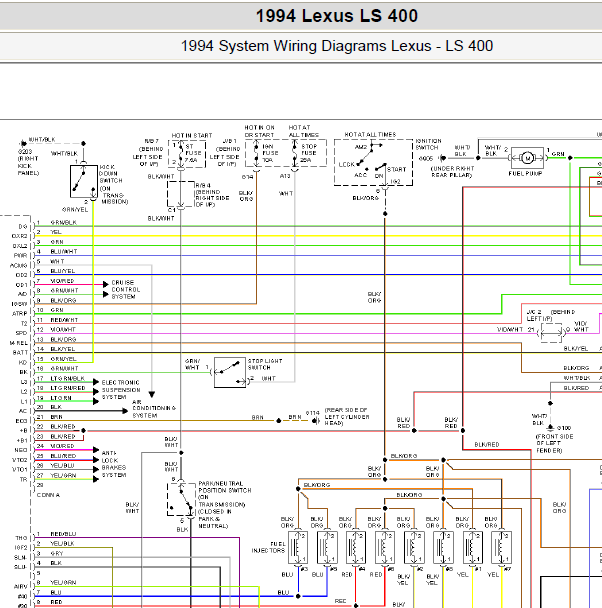Click the #3 fuel injector coil symbol

click(298, 548)
